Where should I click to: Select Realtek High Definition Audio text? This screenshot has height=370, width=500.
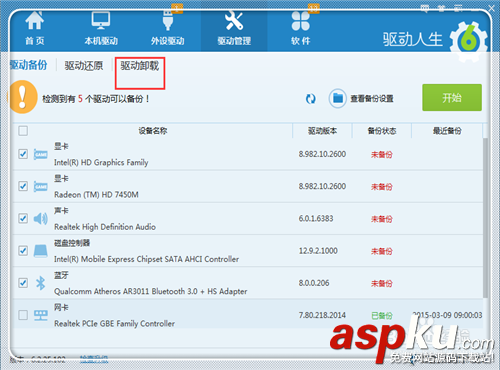tap(105, 227)
